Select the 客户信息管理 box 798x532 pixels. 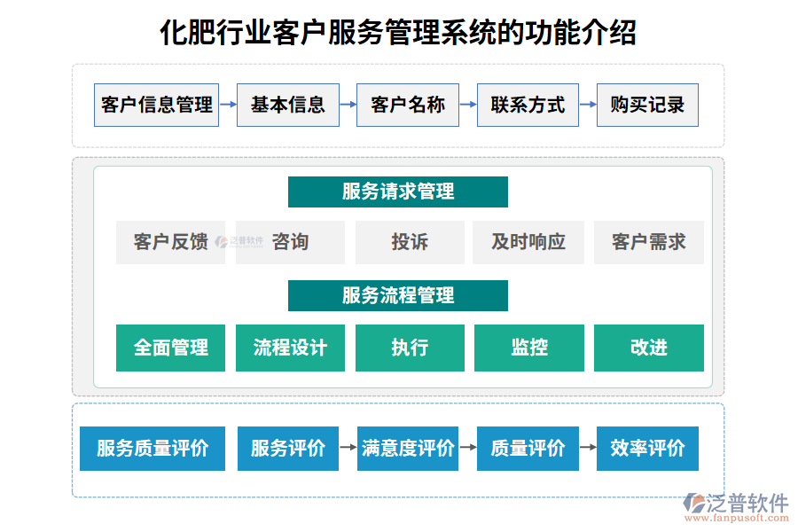155,105
